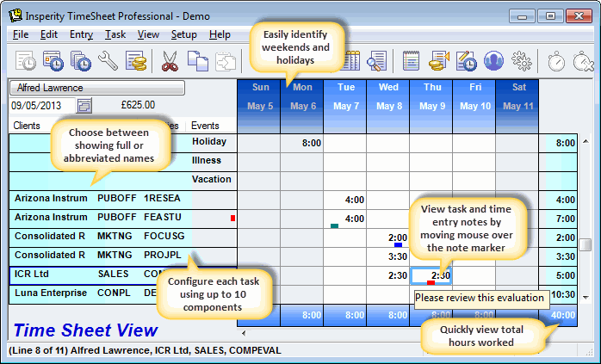This screenshot has height=364, width=601.
Task: Select the Consolidated R MKTNG PROJPL row
Action: click(122, 256)
